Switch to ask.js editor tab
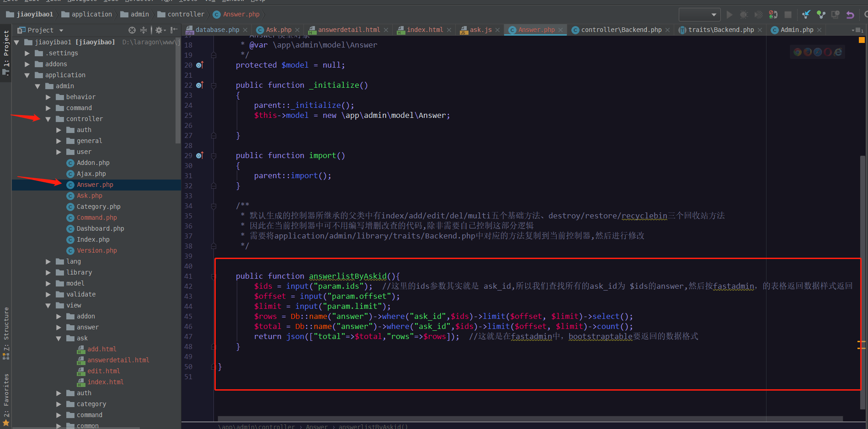868x429 pixels. [480, 30]
